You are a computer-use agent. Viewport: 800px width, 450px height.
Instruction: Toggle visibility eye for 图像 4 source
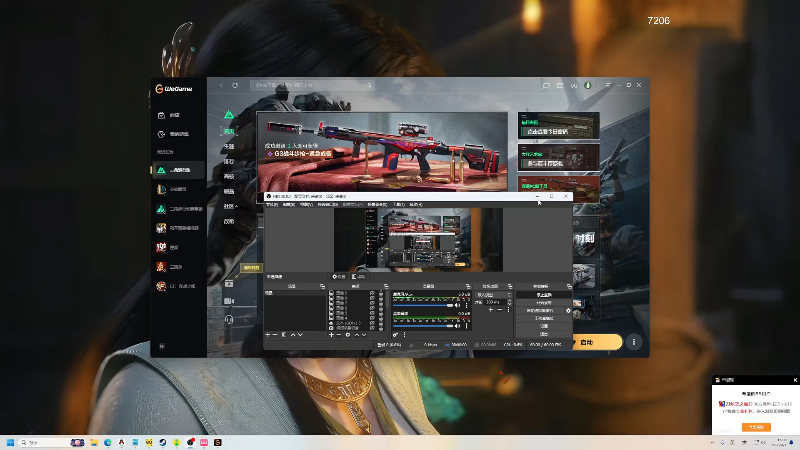click(372, 318)
